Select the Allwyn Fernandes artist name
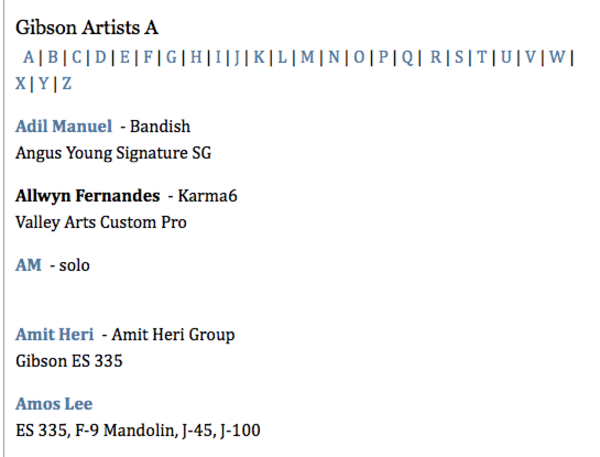This screenshot has height=457, width=600. [88, 196]
